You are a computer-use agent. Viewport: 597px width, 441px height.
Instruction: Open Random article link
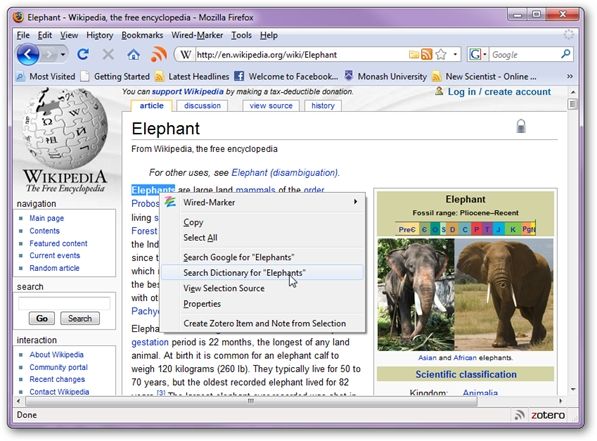[x=54, y=268]
